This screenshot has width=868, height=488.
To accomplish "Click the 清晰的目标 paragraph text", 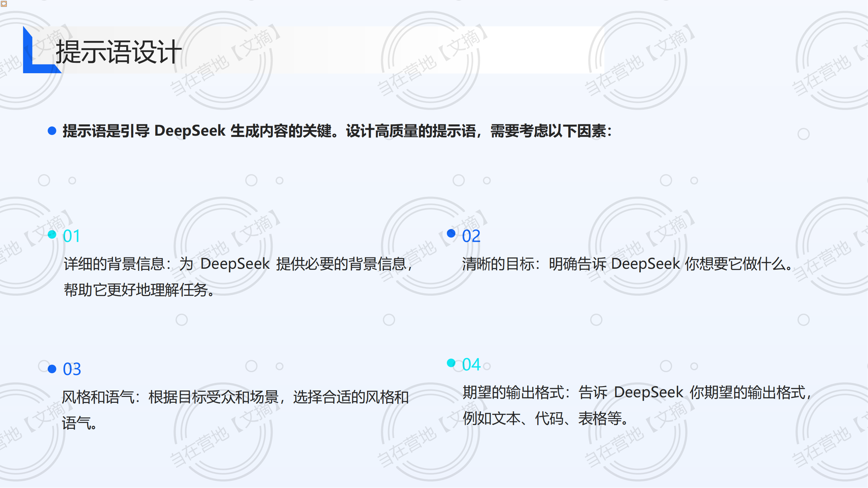I will pos(627,264).
